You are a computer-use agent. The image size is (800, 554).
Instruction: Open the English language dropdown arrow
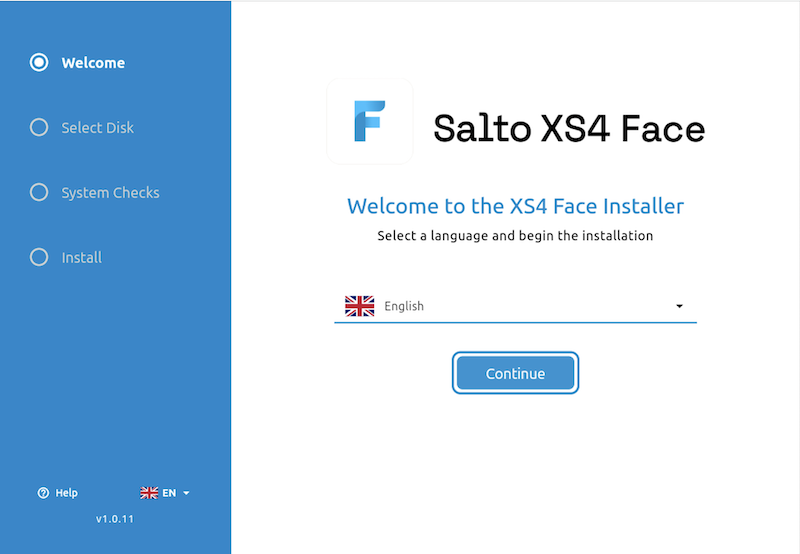click(x=679, y=306)
